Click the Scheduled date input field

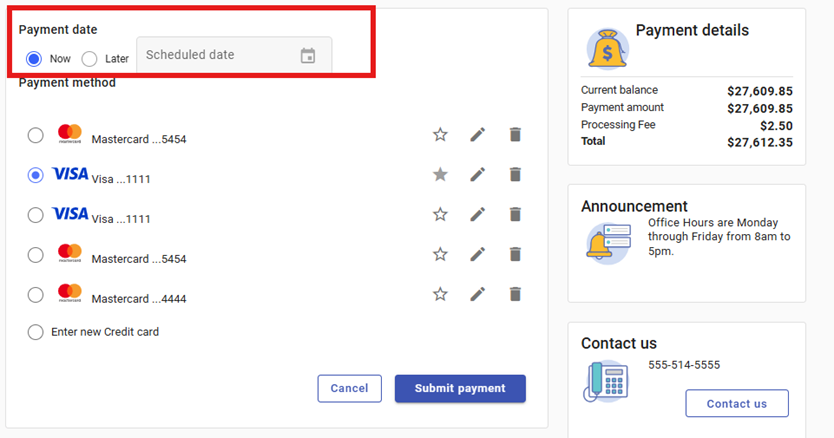coord(215,56)
